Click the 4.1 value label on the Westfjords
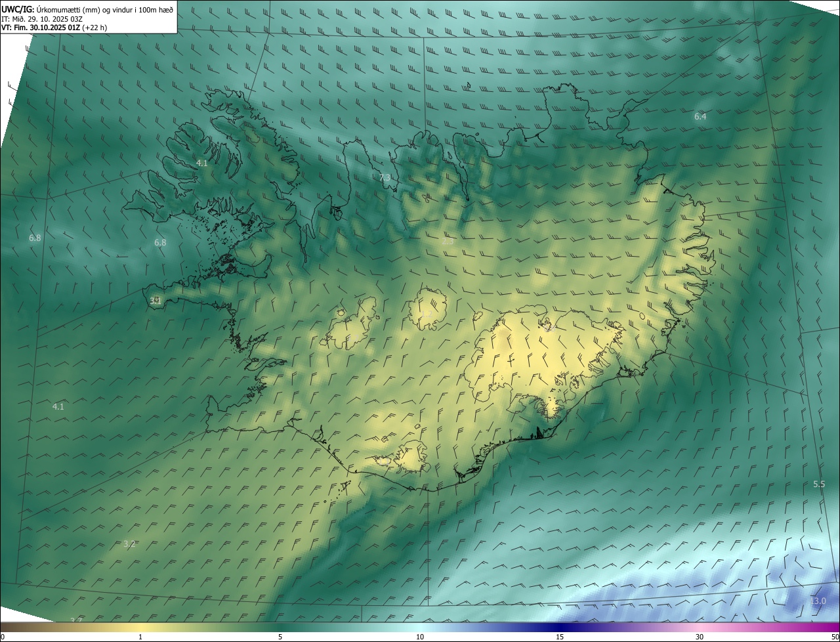 (x=202, y=163)
